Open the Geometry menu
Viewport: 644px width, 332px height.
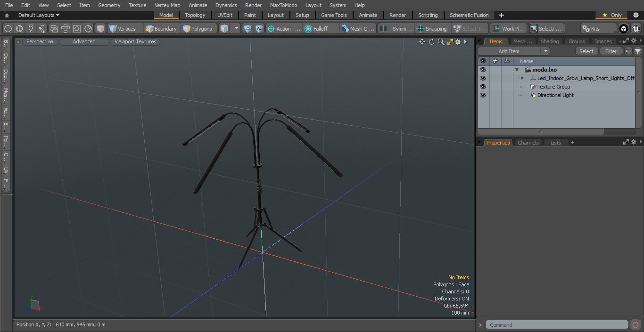109,5
